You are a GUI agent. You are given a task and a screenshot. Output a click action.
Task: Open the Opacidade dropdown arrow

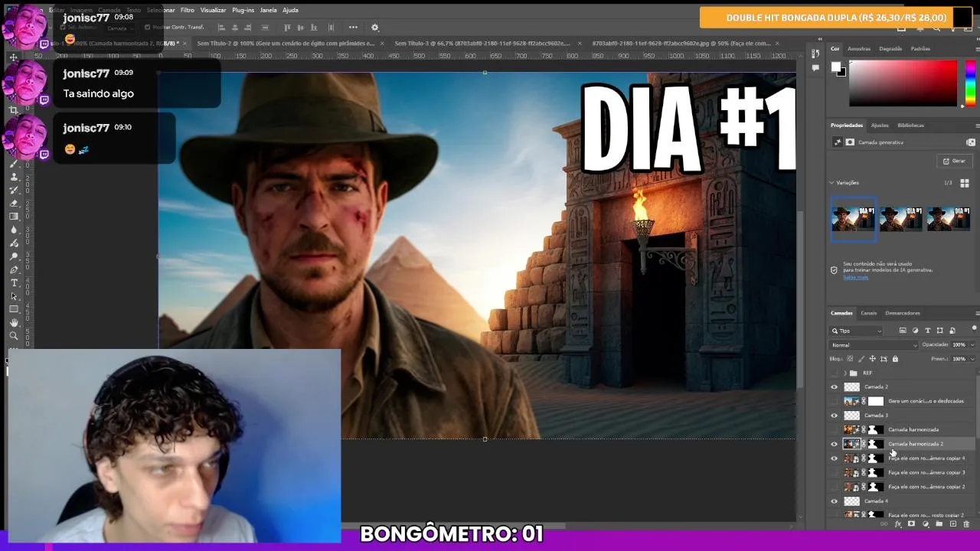point(972,345)
